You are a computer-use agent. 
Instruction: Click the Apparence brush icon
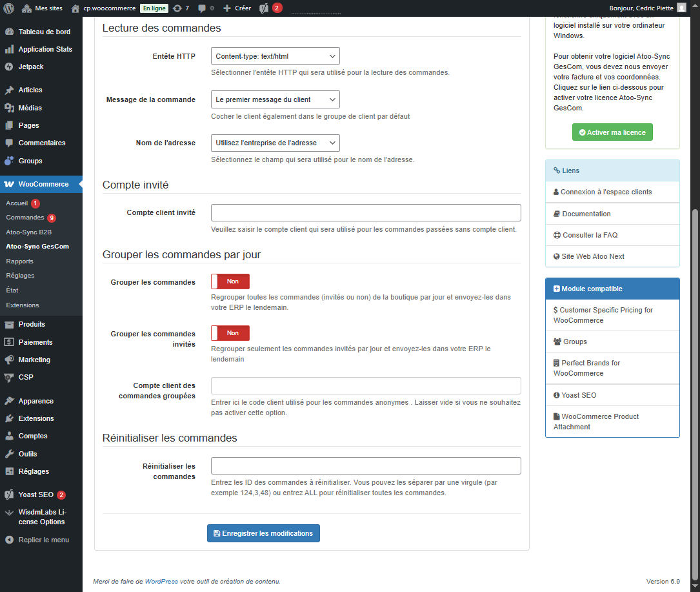coord(9,401)
